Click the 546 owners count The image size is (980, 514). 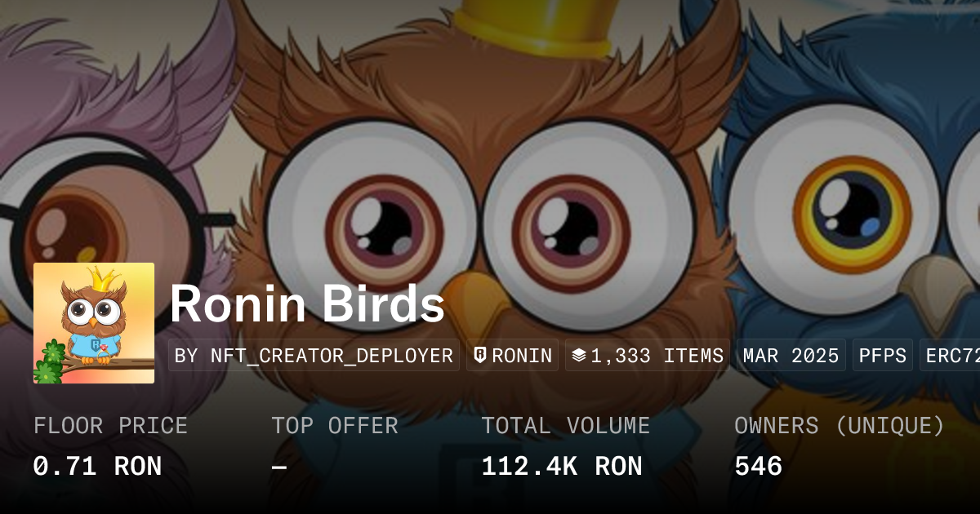tap(759, 467)
